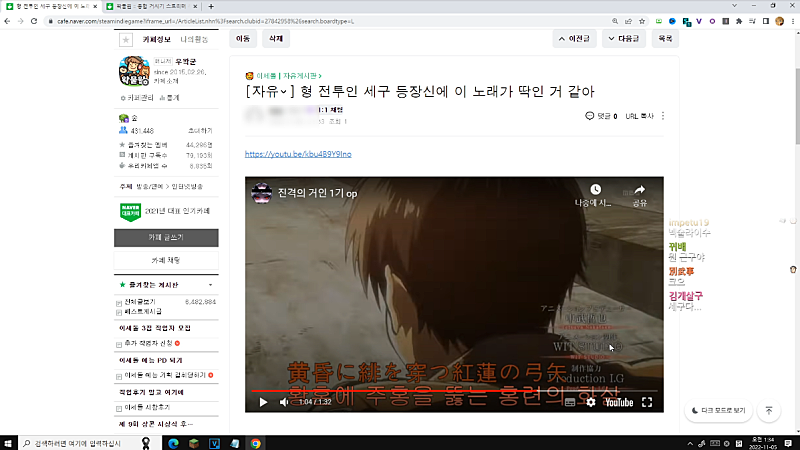Switch to 카페정보 tab
This screenshot has height=450, width=800.
156,39
